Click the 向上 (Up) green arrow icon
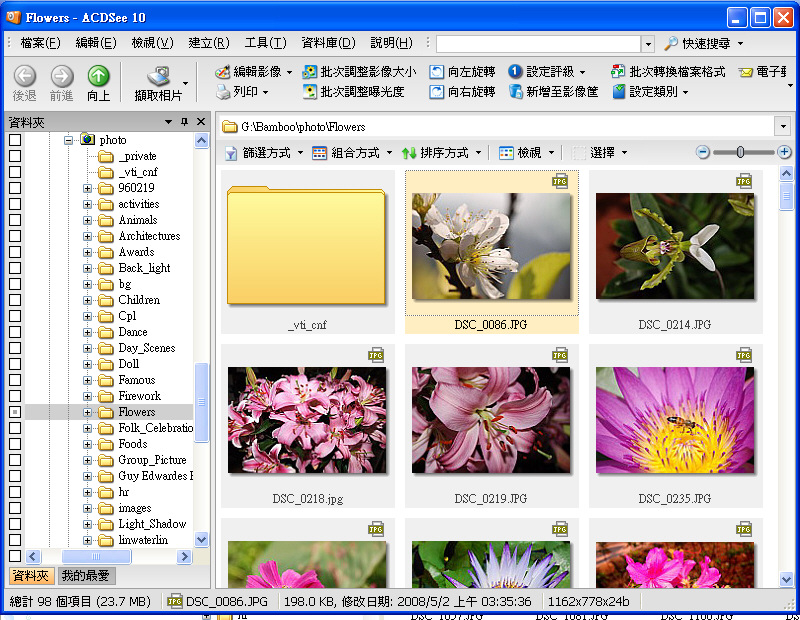This screenshot has height=620, width=800. [98, 77]
